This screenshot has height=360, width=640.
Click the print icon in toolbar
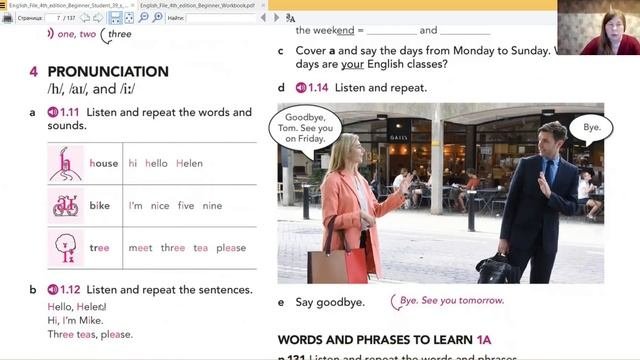click(7, 18)
